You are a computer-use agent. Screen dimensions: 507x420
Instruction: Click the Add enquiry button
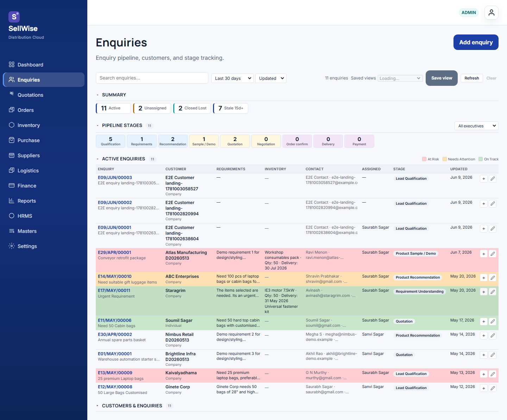[x=476, y=42]
